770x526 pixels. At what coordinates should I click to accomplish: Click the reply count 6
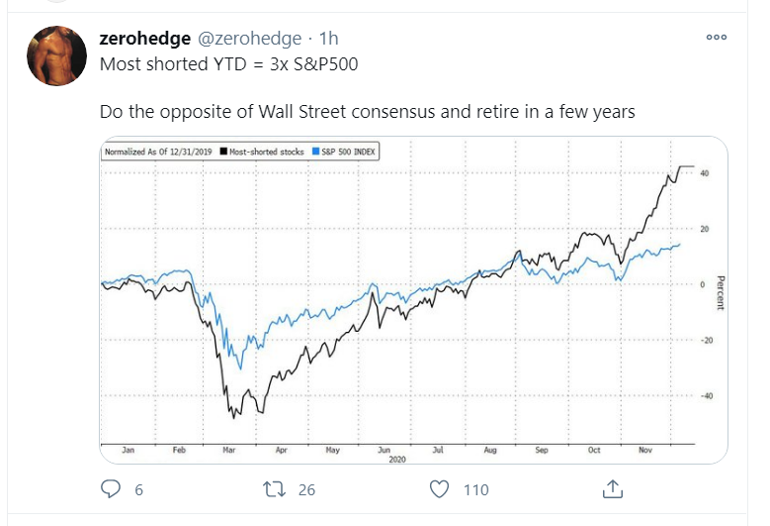click(x=140, y=490)
